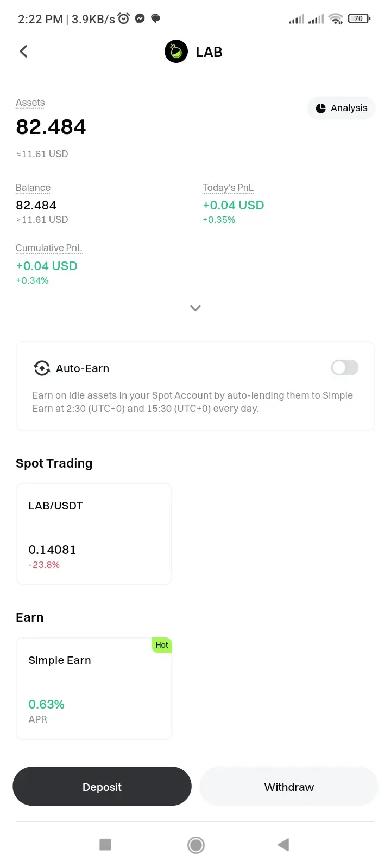This screenshot has height=868, width=391.
Task: Open the Simple Earn card
Action: 94,688
